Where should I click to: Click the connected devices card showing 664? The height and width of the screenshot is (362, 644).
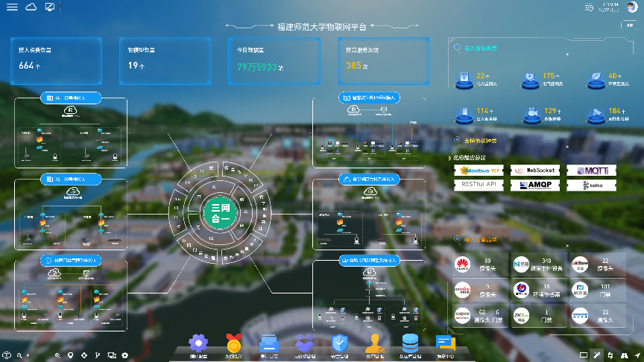pos(56,61)
